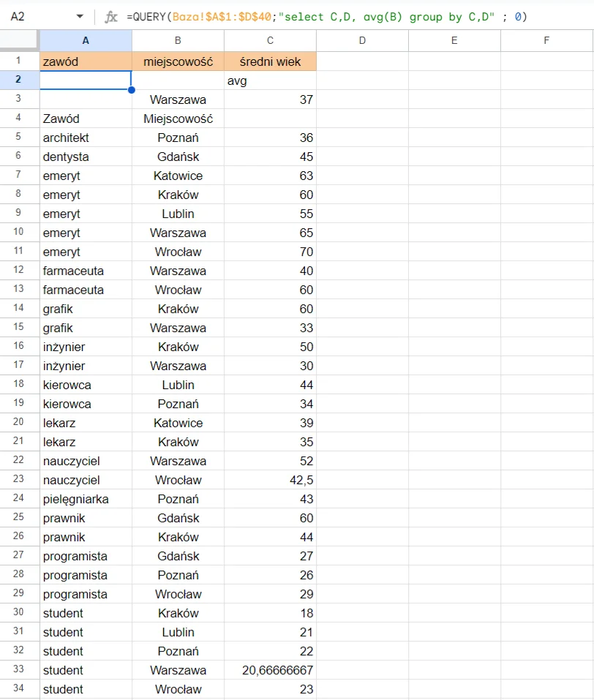
Task: Select the "architekt" cell
Action: tap(86, 138)
